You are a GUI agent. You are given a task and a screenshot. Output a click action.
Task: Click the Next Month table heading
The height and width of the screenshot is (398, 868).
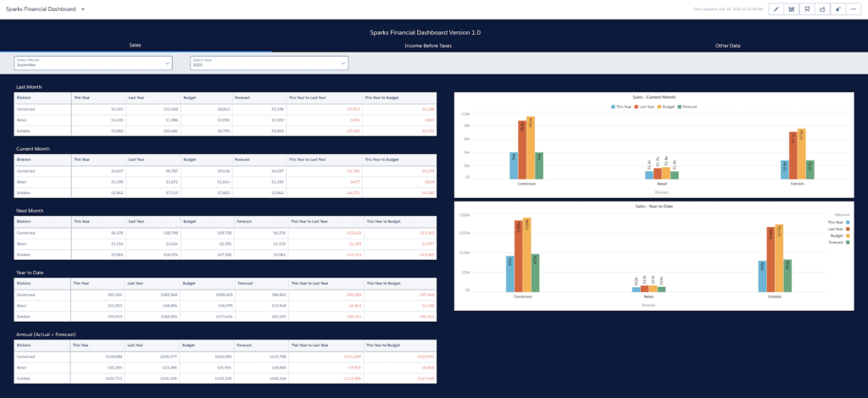[30, 211]
